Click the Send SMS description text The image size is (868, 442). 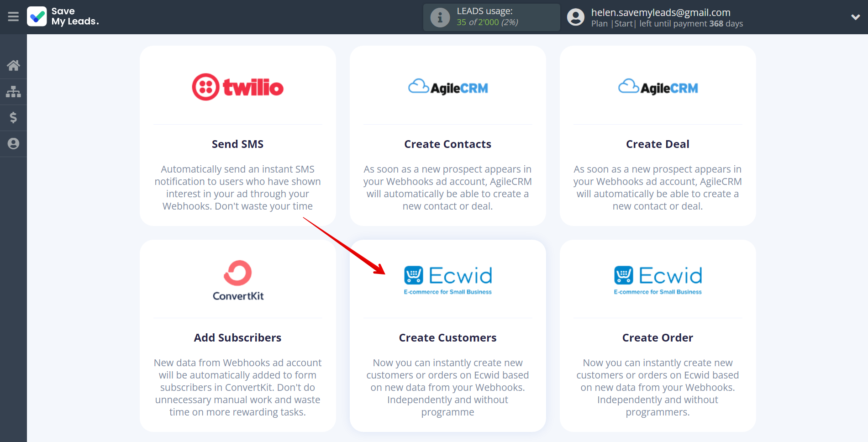tap(238, 188)
